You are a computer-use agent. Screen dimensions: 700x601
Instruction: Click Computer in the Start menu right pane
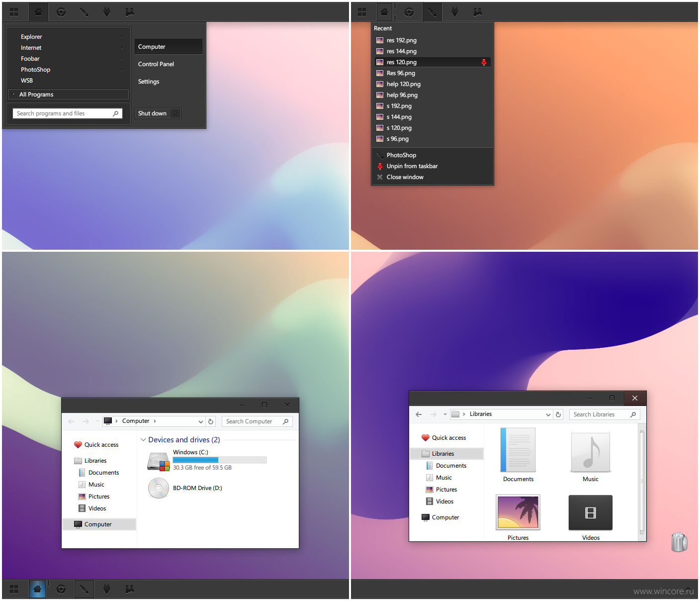click(x=168, y=47)
